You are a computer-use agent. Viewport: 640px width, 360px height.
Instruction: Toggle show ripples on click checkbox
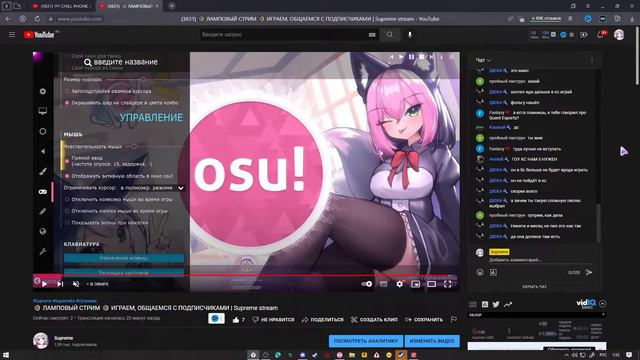(x=67, y=223)
